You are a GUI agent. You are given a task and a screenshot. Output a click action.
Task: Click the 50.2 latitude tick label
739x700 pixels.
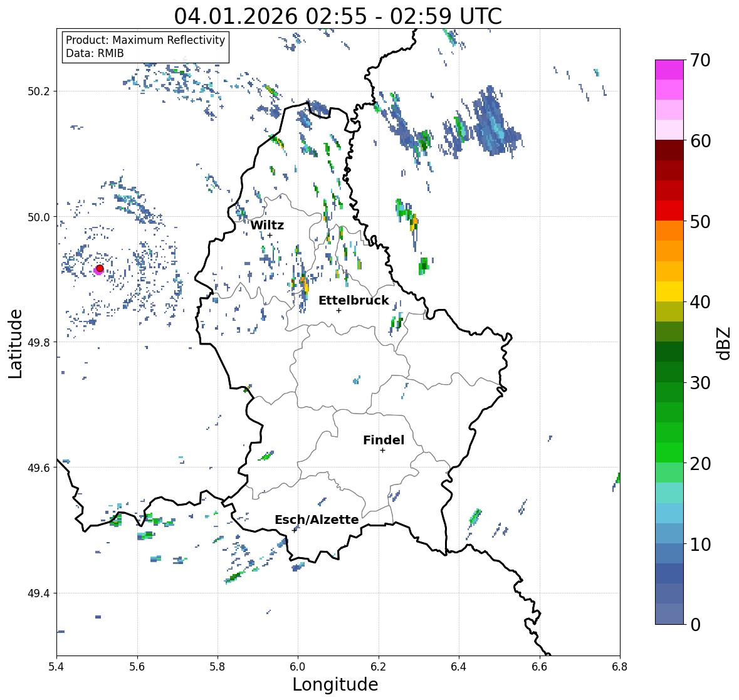pos(39,91)
